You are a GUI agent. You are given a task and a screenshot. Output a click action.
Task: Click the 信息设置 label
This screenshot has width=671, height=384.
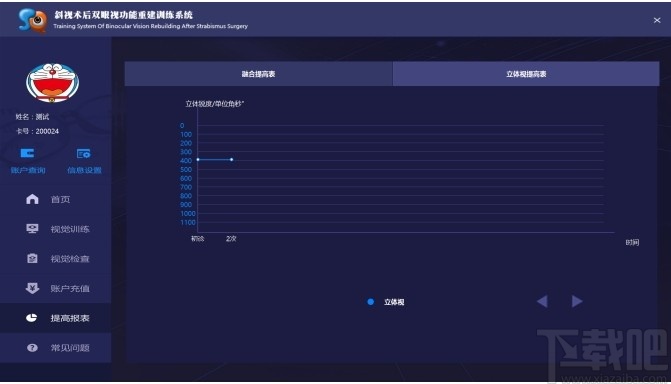84,170
